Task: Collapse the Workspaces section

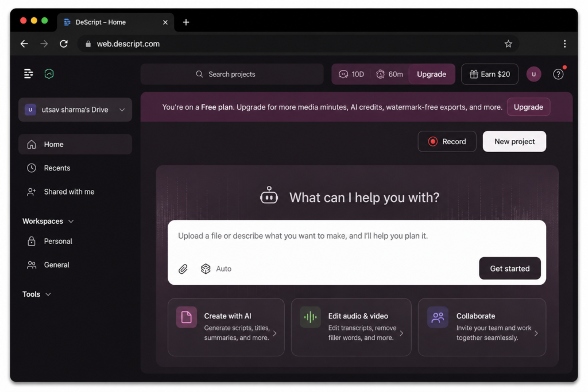Action: coord(71,221)
